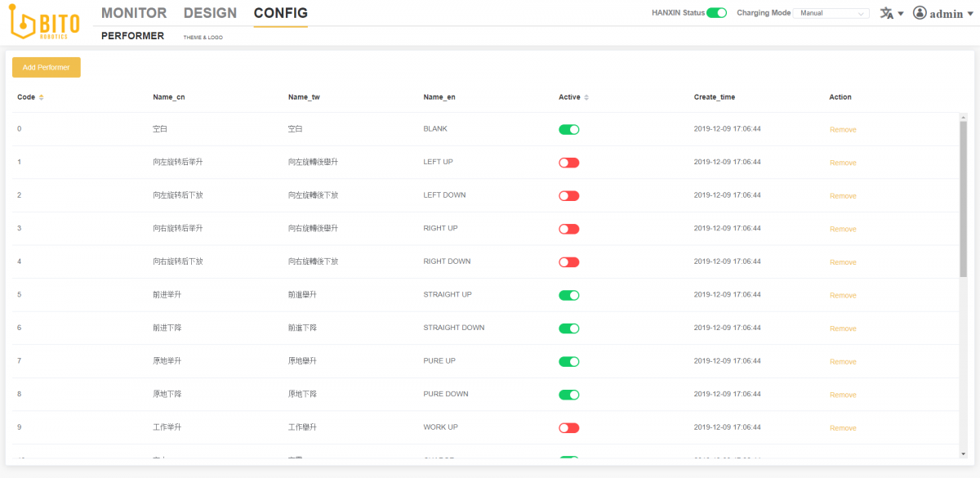Toggle Active switch for BLANK row
Screen dimensions: 980x478
(x=569, y=129)
